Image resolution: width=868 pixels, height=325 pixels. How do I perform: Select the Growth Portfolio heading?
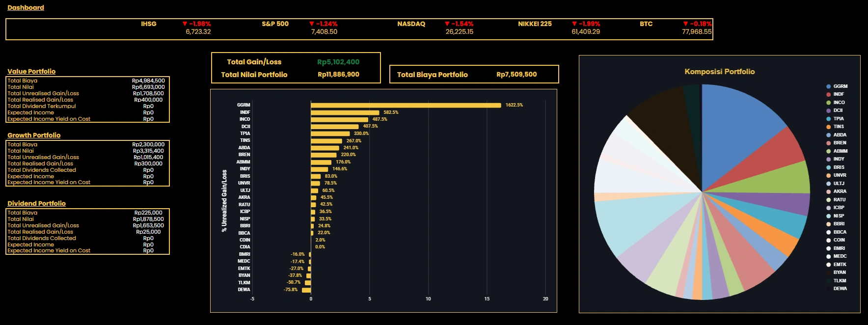[x=34, y=135]
